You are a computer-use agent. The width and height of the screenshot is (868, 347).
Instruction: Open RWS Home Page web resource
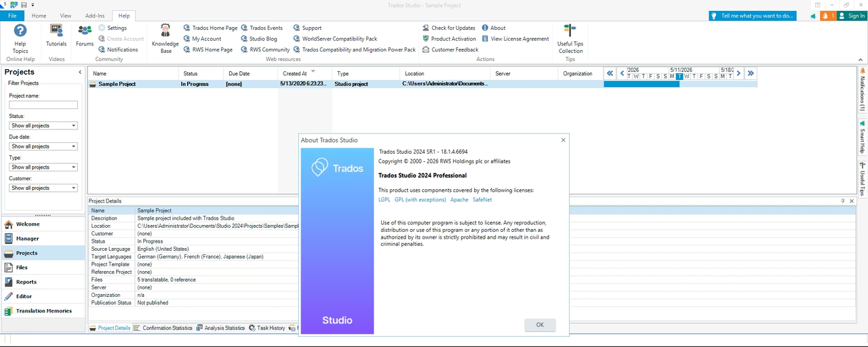coord(208,49)
